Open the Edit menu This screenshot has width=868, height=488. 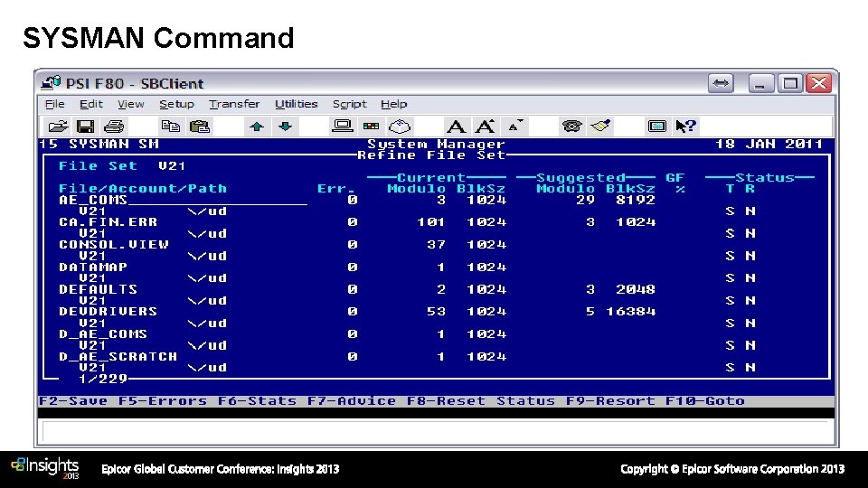pos(90,104)
